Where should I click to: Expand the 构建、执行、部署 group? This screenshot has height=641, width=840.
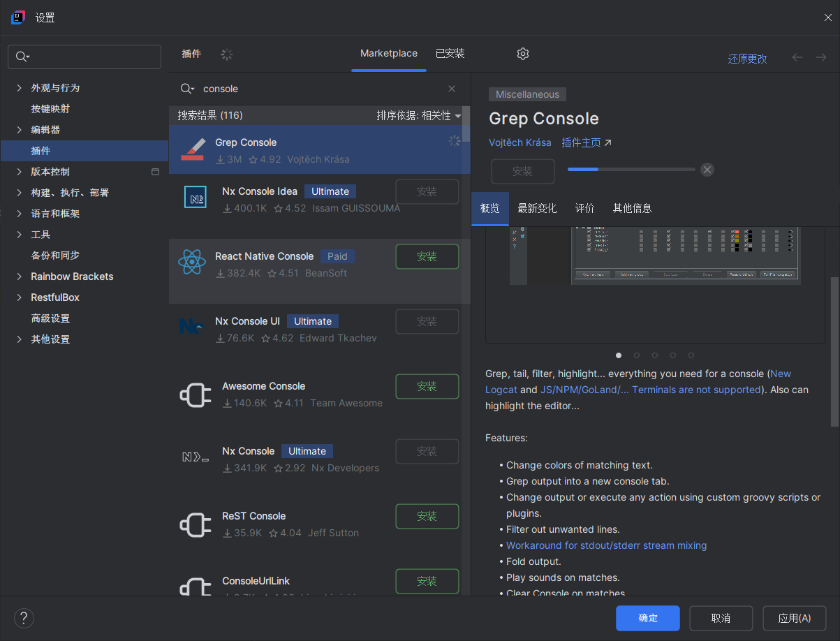pyautogui.click(x=19, y=193)
